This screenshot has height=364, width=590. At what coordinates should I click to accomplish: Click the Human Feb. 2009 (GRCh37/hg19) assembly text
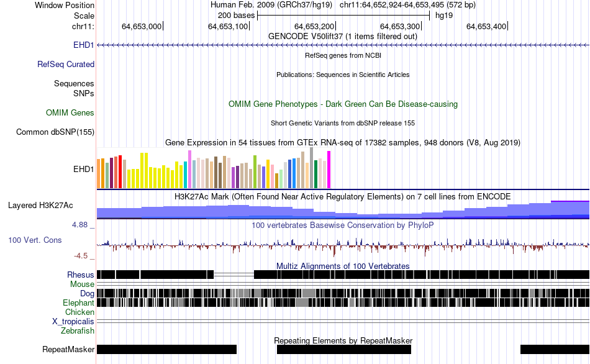click(271, 5)
